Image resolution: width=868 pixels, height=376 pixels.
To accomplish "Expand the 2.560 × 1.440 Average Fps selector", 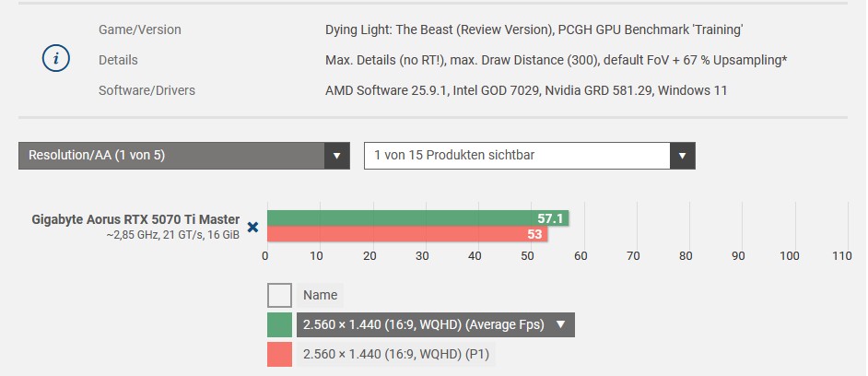I will [x=436, y=324].
